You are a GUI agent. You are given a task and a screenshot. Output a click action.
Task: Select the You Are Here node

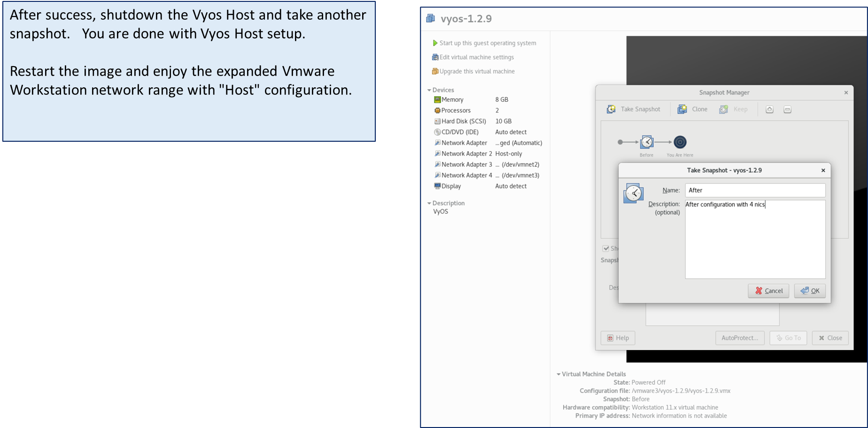(x=680, y=142)
